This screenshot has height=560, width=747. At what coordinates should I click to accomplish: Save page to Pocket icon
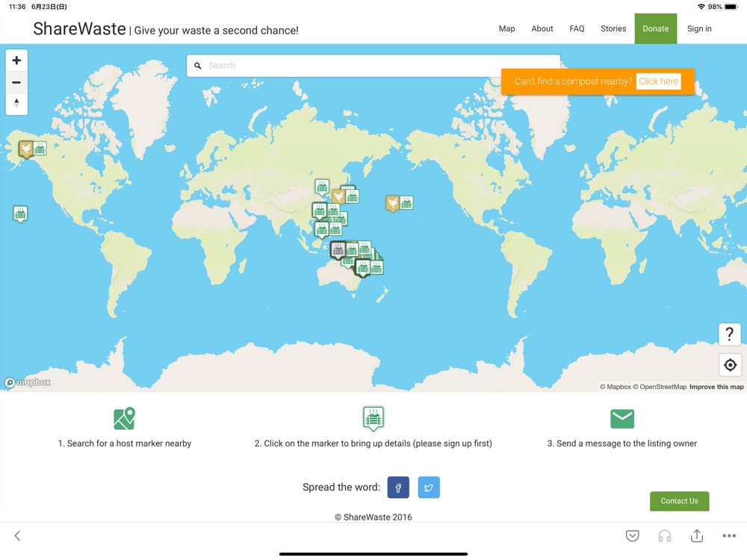coord(632,535)
